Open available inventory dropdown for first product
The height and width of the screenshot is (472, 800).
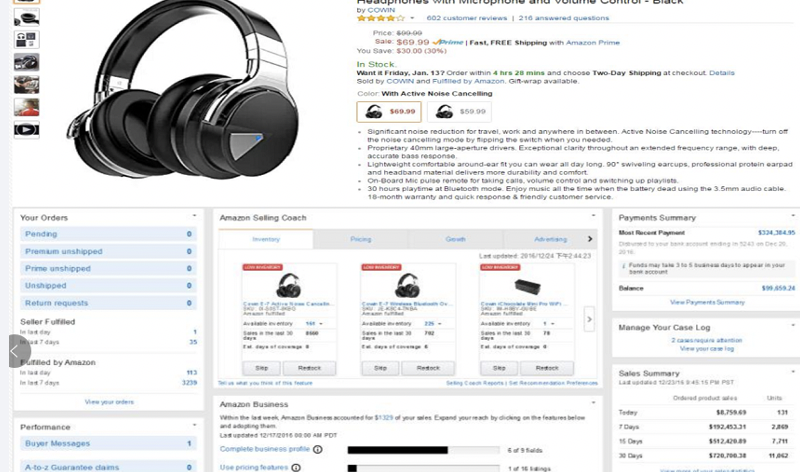pos(321,324)
